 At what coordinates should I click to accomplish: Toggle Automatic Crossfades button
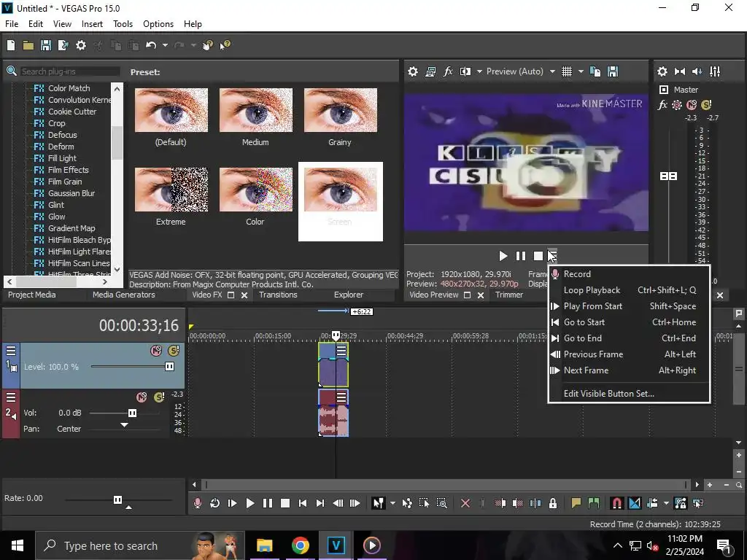coord(635,503)
